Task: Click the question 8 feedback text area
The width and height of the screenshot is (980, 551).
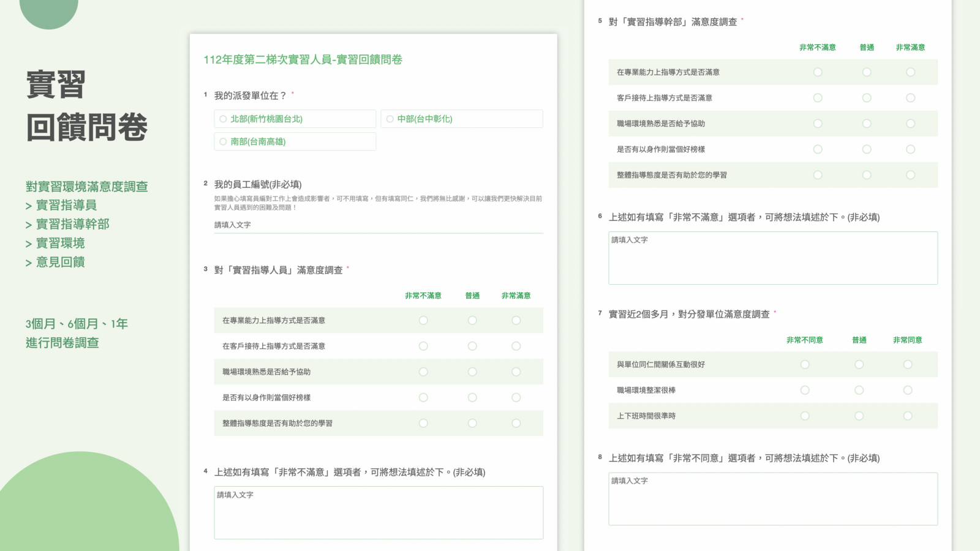Action: pos(772,498)
